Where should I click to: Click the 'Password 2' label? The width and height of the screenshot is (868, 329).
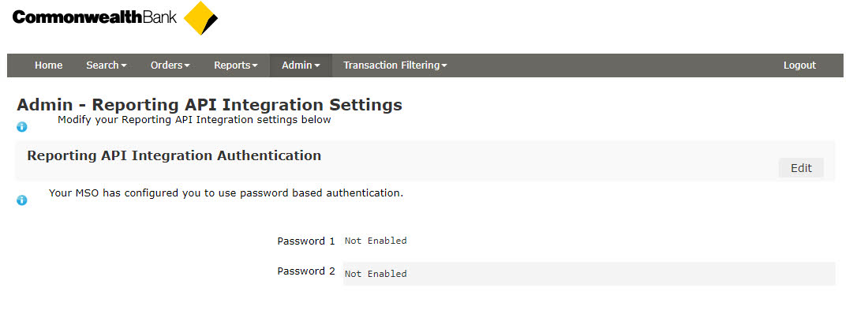(x=306, y=271)
